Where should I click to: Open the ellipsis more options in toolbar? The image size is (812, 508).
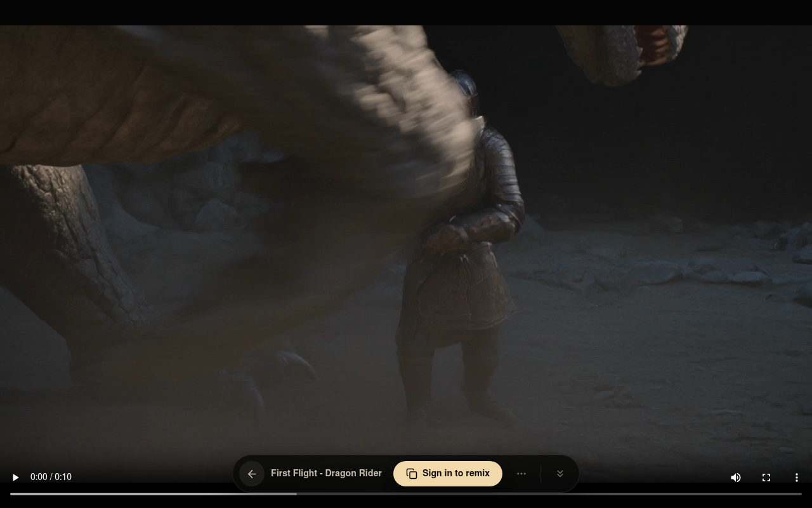(521, 474)
